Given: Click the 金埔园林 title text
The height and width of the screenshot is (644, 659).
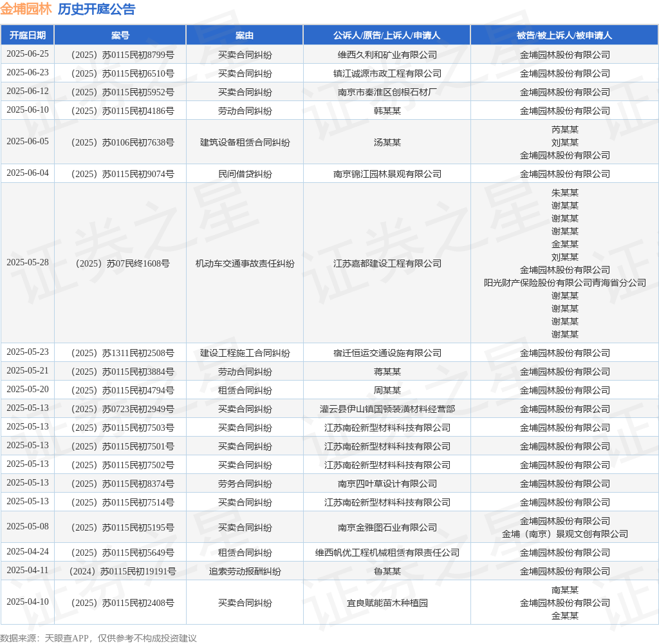Looking at the screenshot, I should (x=26, y=9).
